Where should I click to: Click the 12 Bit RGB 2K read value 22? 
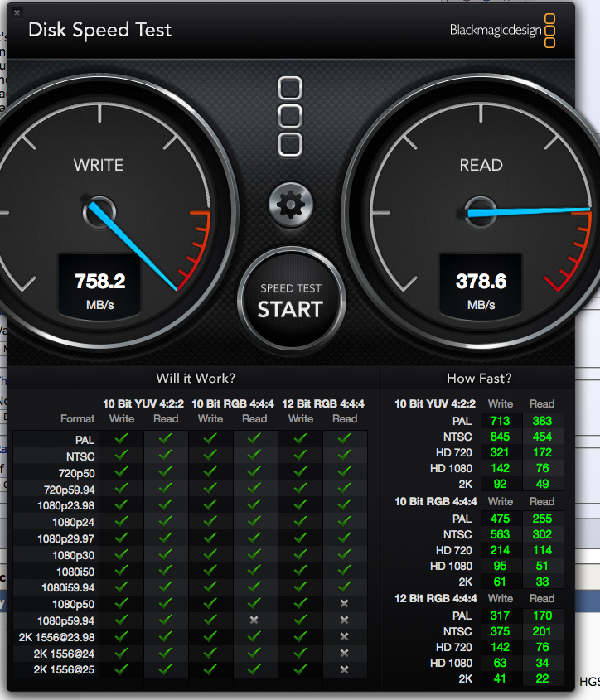[x=542, y=678]
